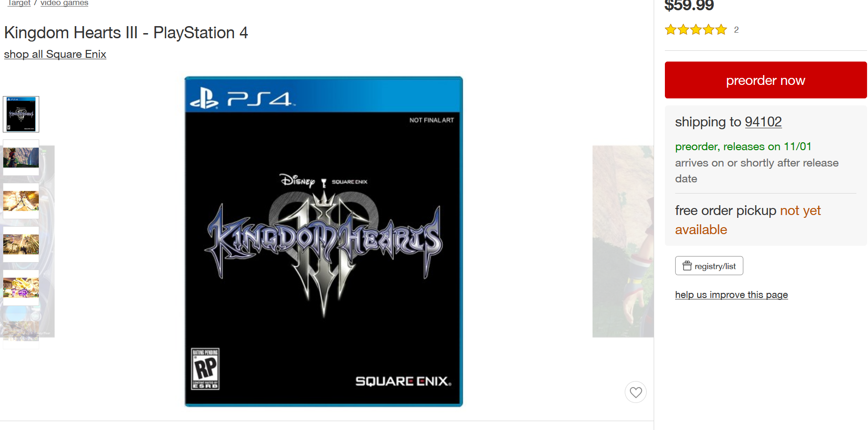This screenshot has width=868, height=430.
Task: Change shipping zip code 94102
Action: (x=763, y=122)
